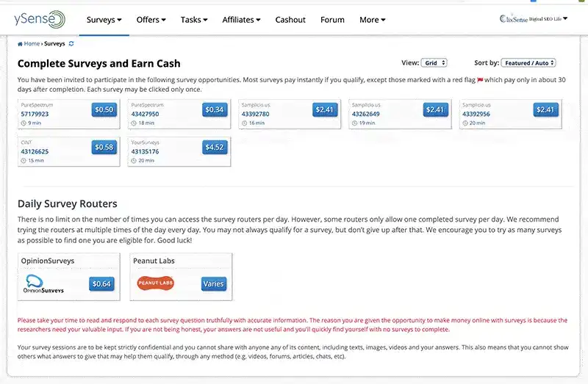
Task: Click the Home breadcrumb icon
Action: 21,44
